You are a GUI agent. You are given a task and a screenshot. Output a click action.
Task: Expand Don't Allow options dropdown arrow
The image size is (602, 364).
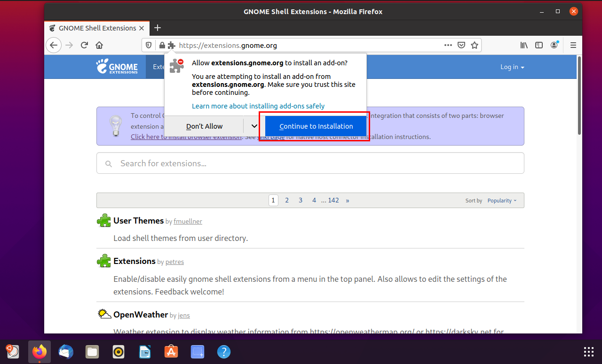[254, 126]
